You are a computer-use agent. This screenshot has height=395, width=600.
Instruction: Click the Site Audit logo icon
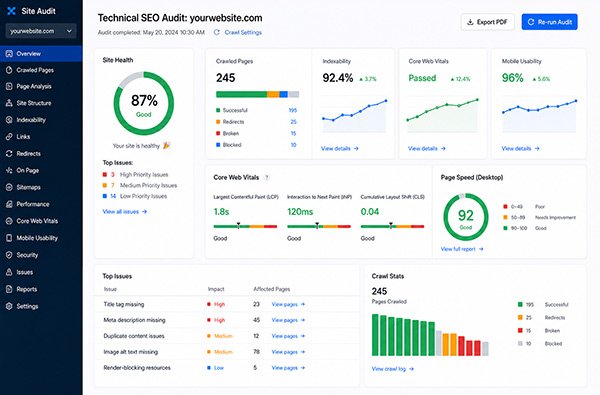coord(11,11)
